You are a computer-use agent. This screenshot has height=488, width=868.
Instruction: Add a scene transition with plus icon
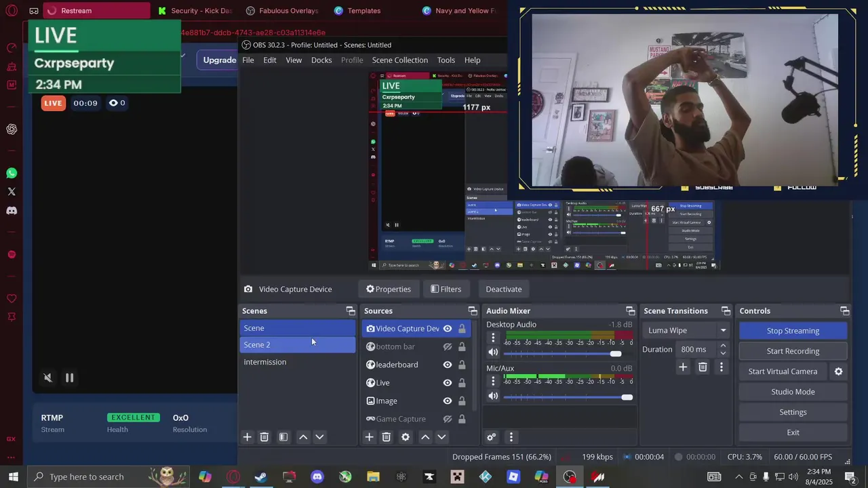pyautogui.click(x=683, y=367)
